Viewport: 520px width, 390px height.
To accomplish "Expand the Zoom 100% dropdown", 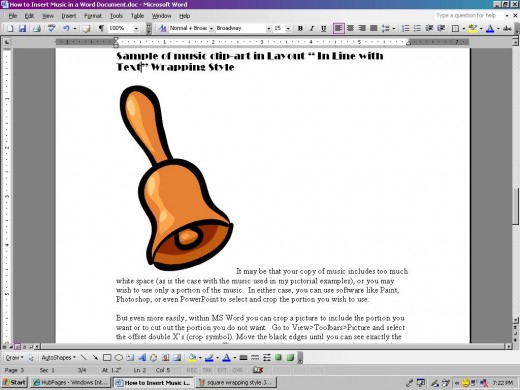I will click(x=136, y=29).
